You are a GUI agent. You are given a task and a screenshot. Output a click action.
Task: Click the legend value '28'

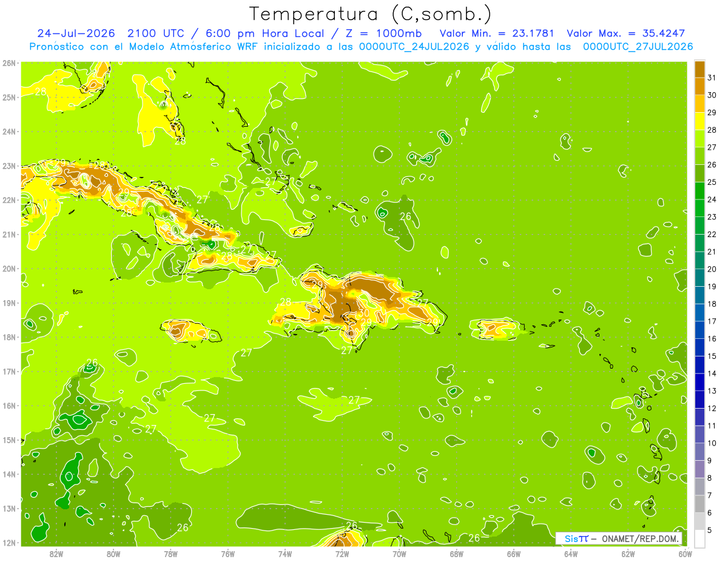pyautogui.click(x=712, y=130)
